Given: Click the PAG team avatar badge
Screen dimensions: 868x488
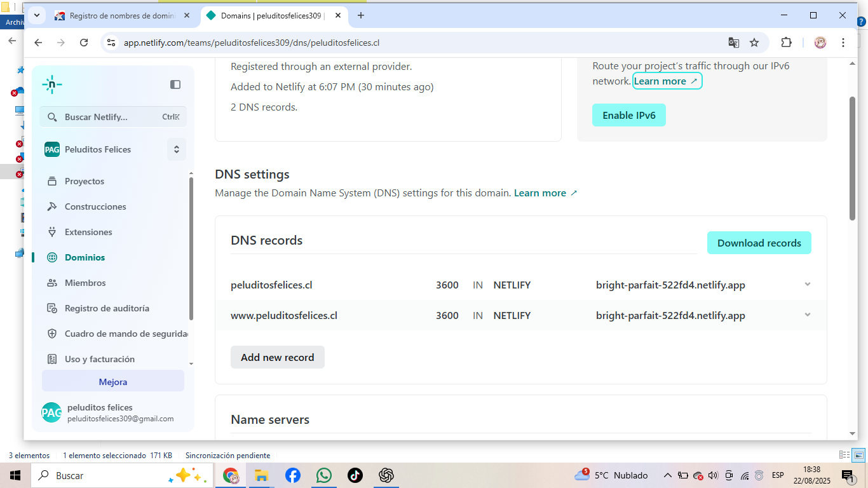Looking at the screenshot, I should click(x=52, y=149).
